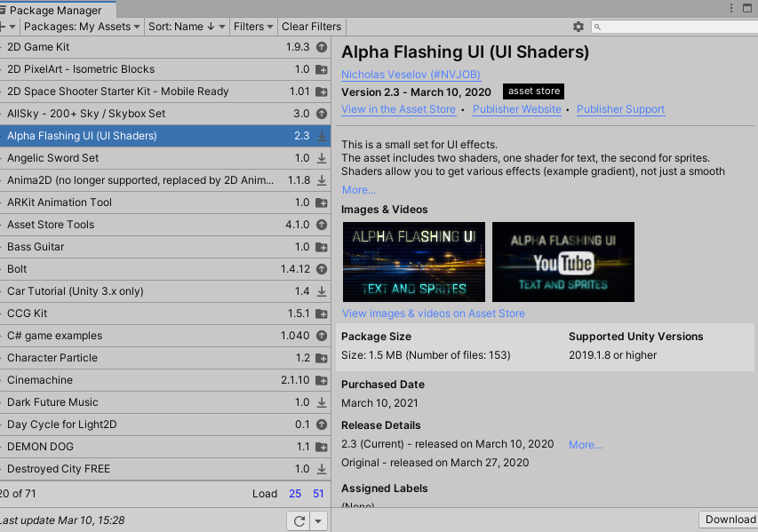758x532 pixels.
Task: Select 2D Space Shooter Starter Kit package
Action: coord(165,91)
